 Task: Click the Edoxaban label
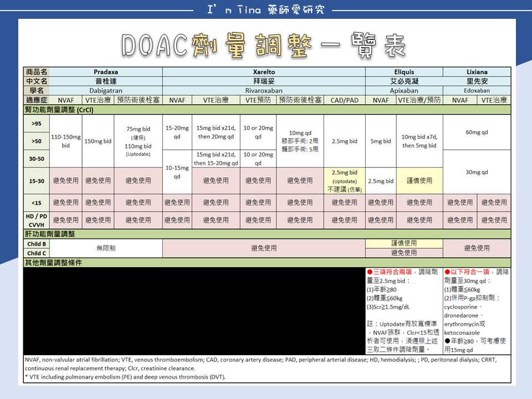click(x=477, y=89)
